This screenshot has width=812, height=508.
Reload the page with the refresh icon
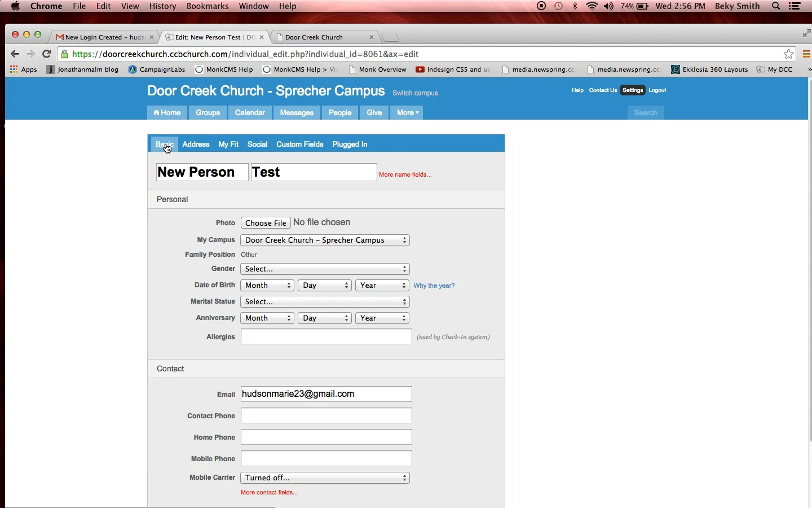click(47, 54)
